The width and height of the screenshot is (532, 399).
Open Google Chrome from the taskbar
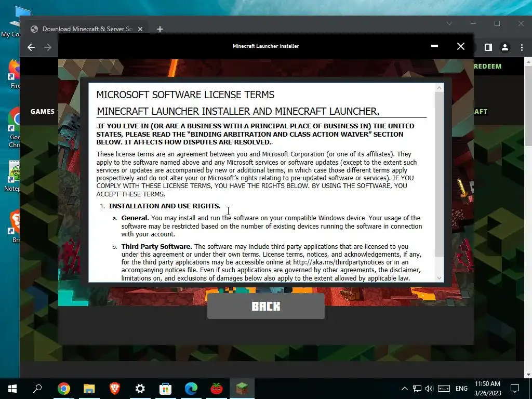[x=63, y=389]
